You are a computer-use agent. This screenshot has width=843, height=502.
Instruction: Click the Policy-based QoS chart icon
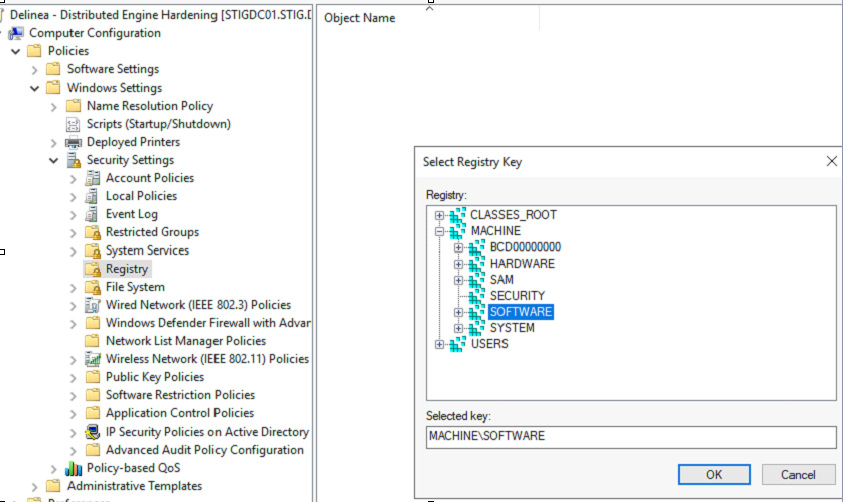point(73,468)
